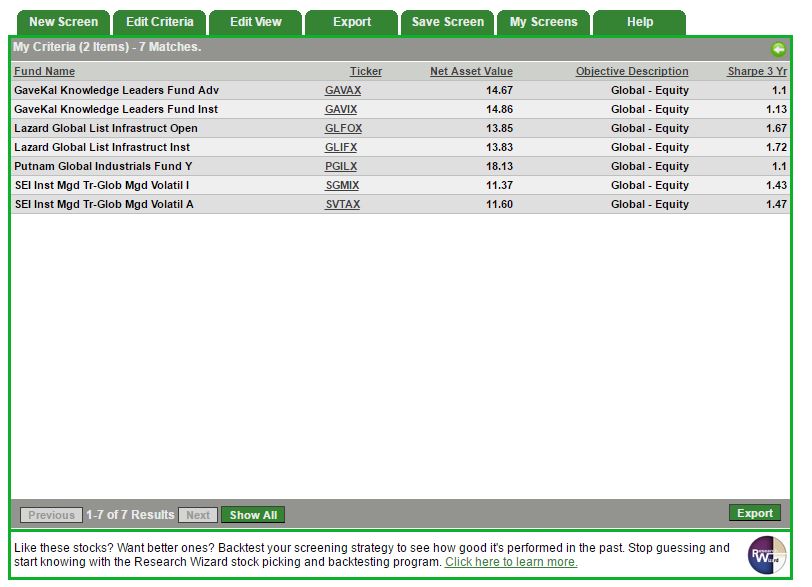Click the Previous page button

tap(51, 515)
